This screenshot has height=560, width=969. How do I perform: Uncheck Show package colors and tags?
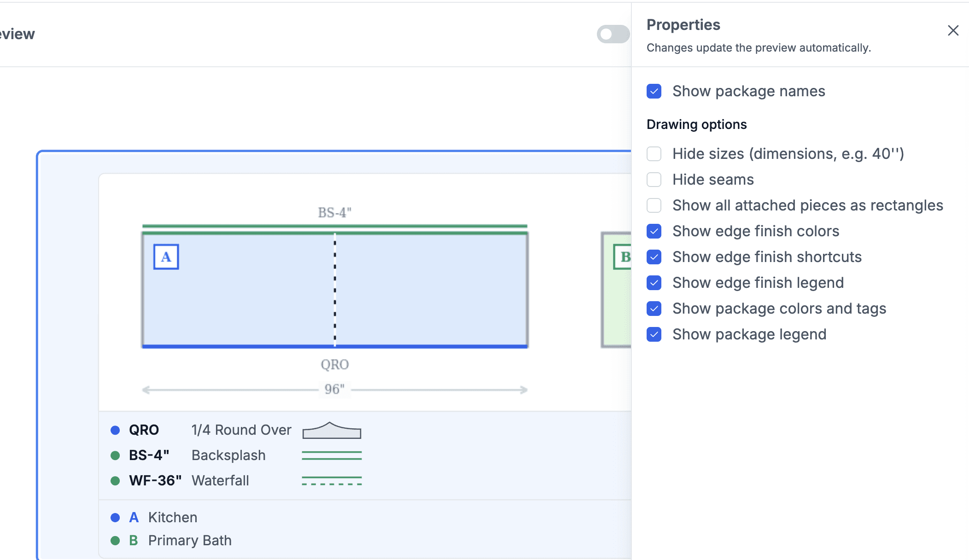pyautogui.click(x=654, y=309)
